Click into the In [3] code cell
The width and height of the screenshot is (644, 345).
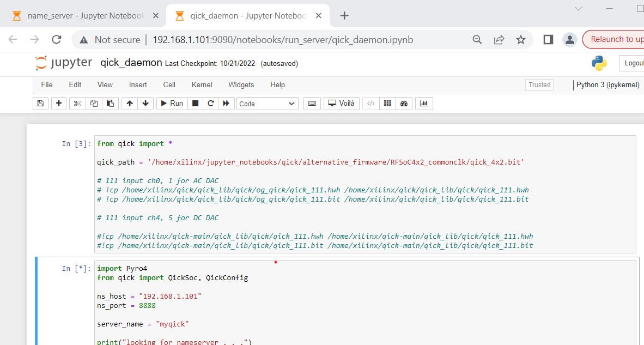click(365, 194)
